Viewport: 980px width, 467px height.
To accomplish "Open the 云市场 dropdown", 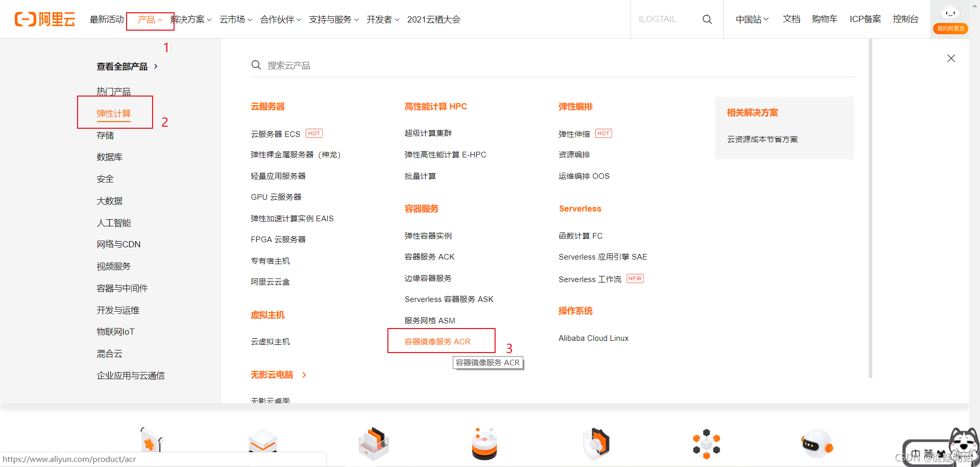I will coord(236,19).
